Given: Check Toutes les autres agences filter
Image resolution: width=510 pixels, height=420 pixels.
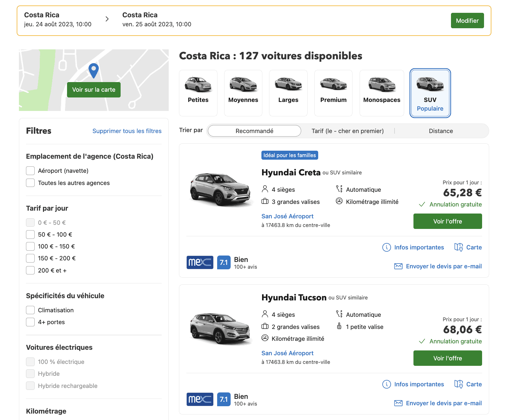Looking at the screenshot, I should coord(30,183).
